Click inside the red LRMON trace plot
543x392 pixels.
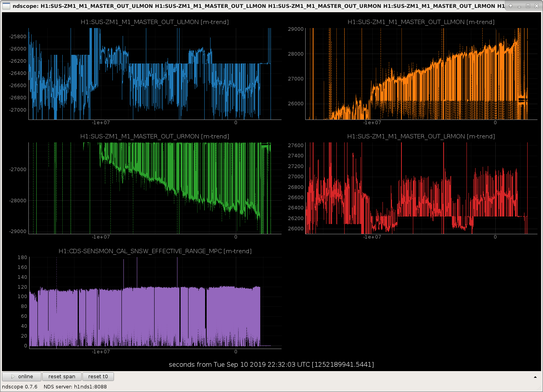coord(421,188)
